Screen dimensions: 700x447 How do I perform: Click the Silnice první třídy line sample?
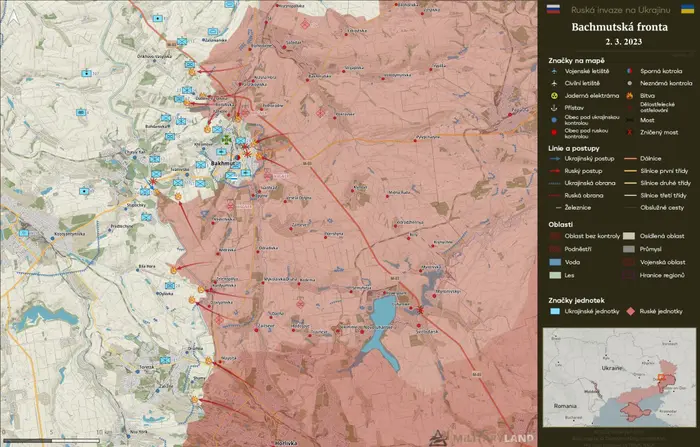click(630, 171)
